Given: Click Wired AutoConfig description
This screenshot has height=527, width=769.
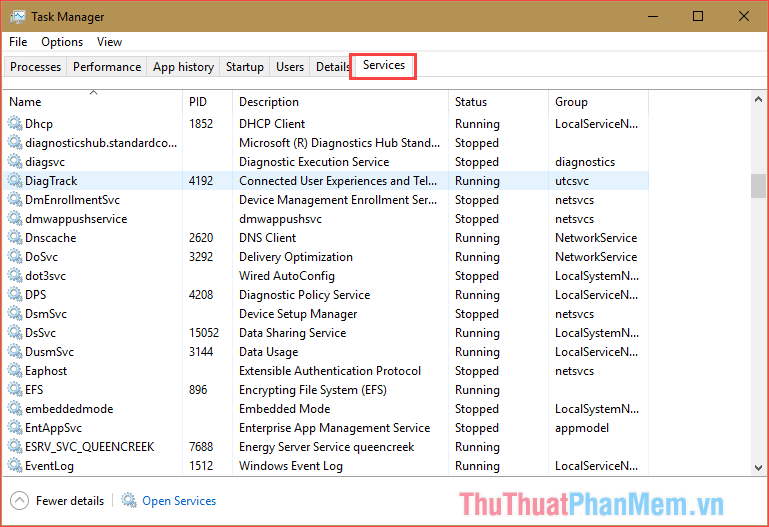Looking at the screenshot, I should click(x=287, y=276).
